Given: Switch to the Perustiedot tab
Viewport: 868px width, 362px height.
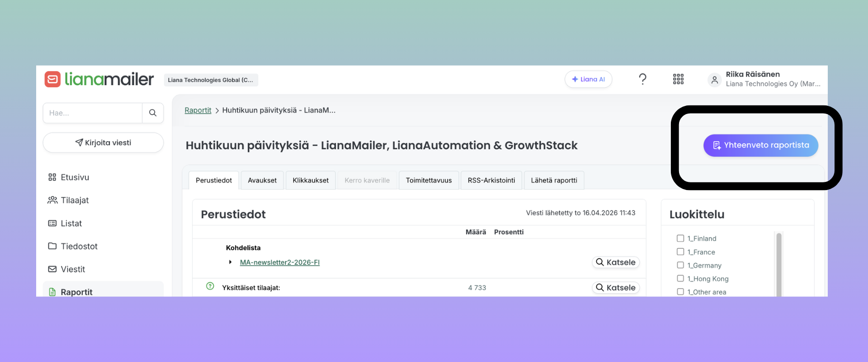Looking at the screenshot, I should point(214,180).
